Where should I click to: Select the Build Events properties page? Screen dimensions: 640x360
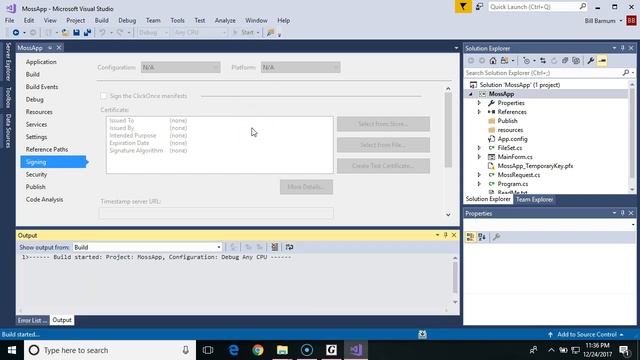pyautogui.click(x=42, y=87)
